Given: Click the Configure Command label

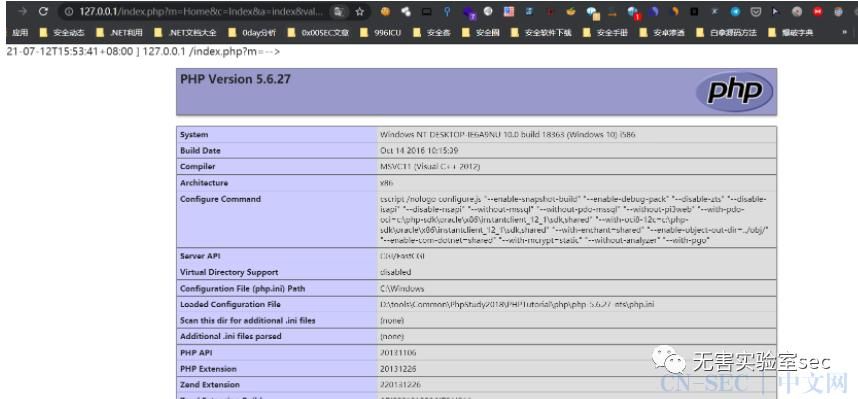Looking at the screenshot, I should 221,199.
